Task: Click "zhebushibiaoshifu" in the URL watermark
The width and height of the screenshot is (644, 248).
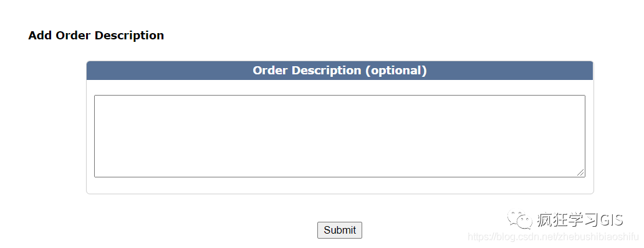Action: tap(598, 237)
